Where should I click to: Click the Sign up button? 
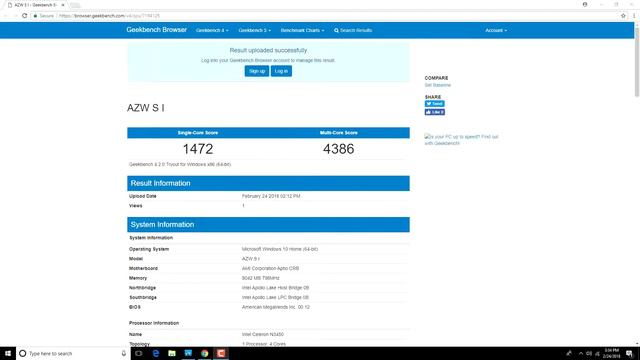257,71
